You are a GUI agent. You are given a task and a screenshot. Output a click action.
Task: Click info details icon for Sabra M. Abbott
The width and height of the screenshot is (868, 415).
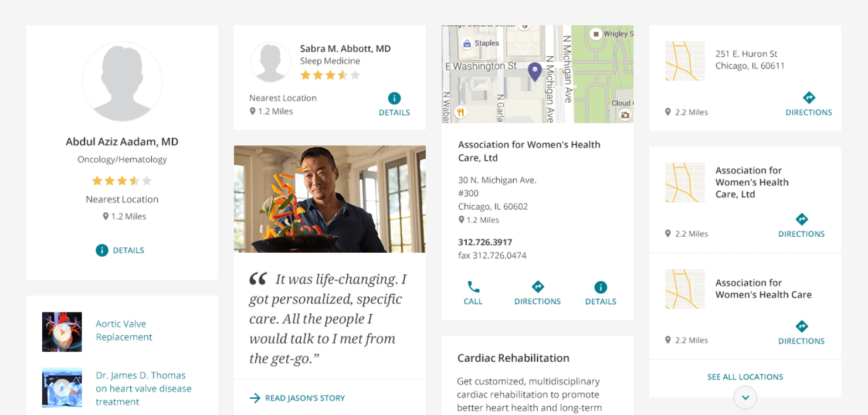click(394, 98)
